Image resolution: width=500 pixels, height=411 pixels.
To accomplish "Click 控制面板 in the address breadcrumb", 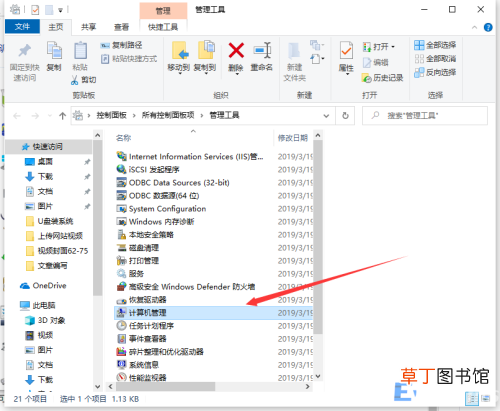I will (111, 115).
